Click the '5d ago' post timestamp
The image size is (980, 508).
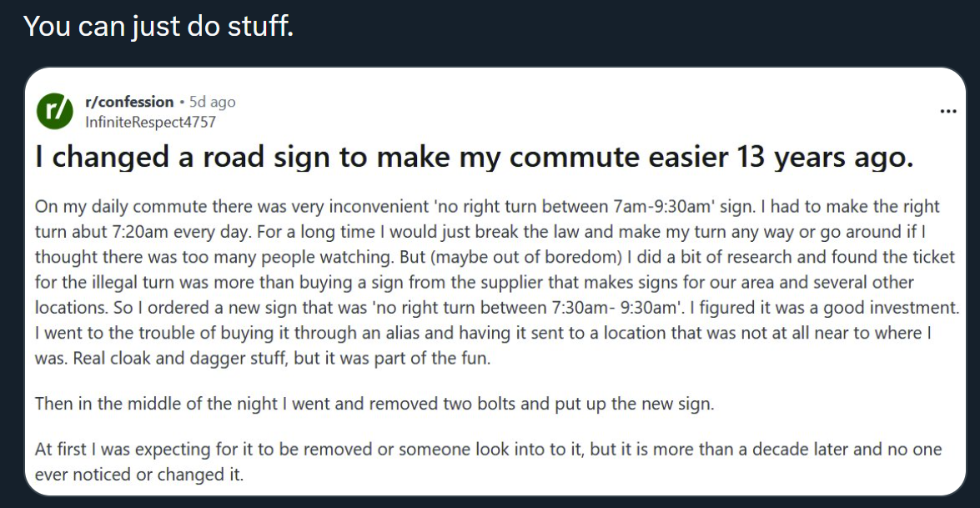pyautogui.click(x=213, y=102)
